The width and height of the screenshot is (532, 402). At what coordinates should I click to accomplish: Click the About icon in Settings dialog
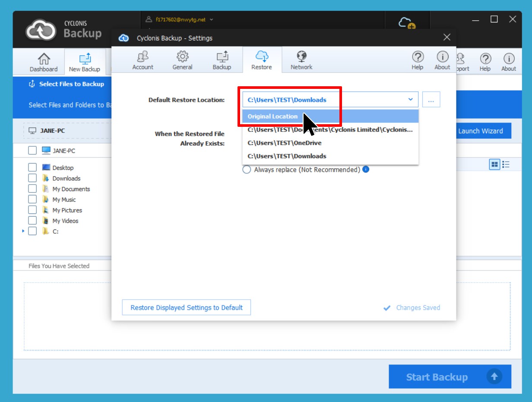pos(442,60)
